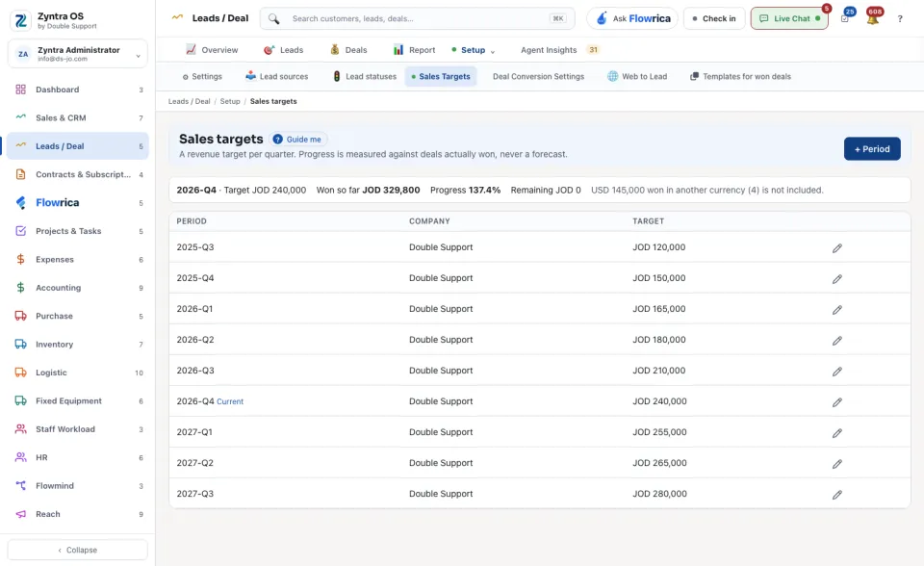Open Templates for won deals sub-tab
Screen dimensions: 924x566
741,77
